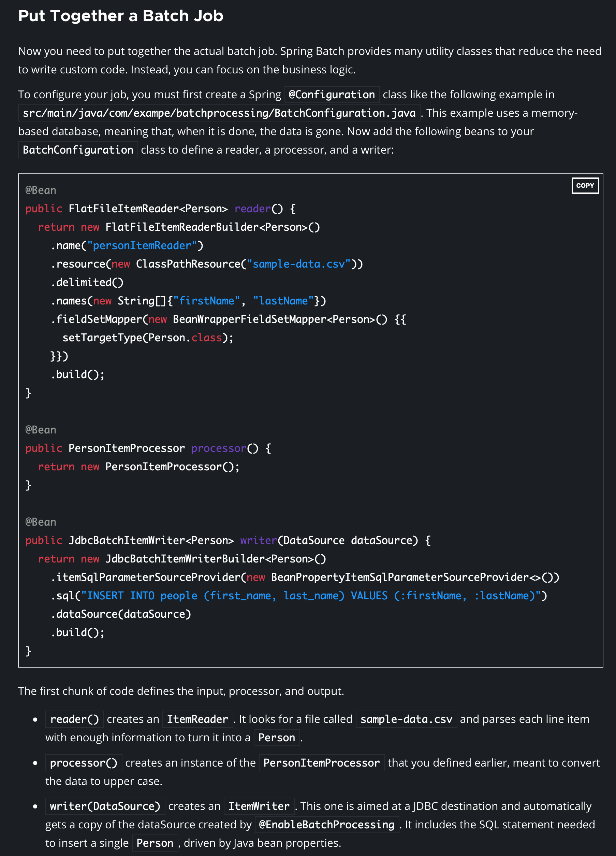Click 'processor()' inline code in bullet list

[x=84, y=763]
